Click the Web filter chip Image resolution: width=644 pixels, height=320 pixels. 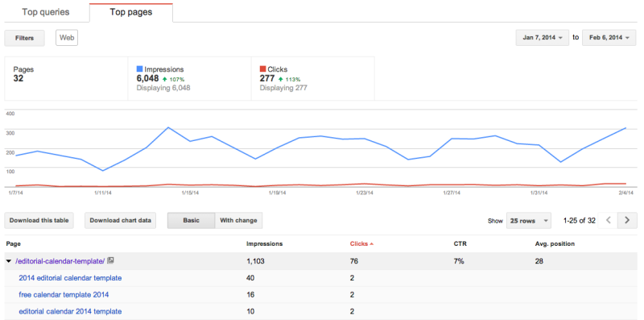[67, 38]
